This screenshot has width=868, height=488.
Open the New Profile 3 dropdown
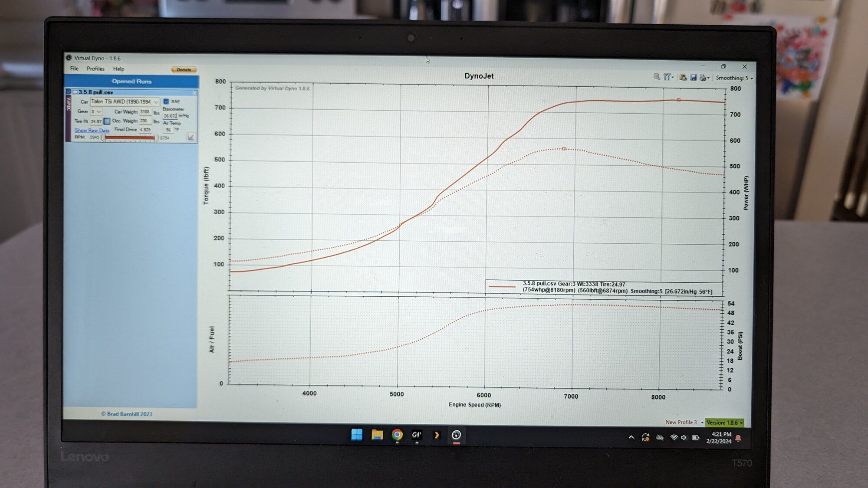pos(684,422)
